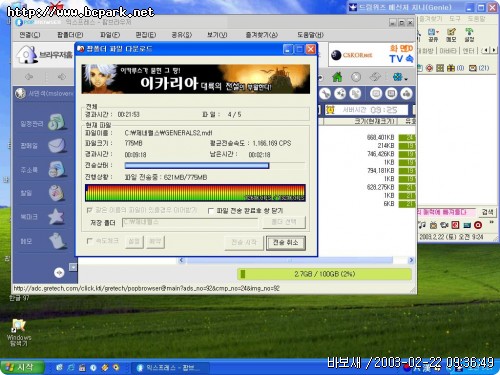Click the Start 시작 button on taskbar
500x375 pixels.
click(22, 367)
